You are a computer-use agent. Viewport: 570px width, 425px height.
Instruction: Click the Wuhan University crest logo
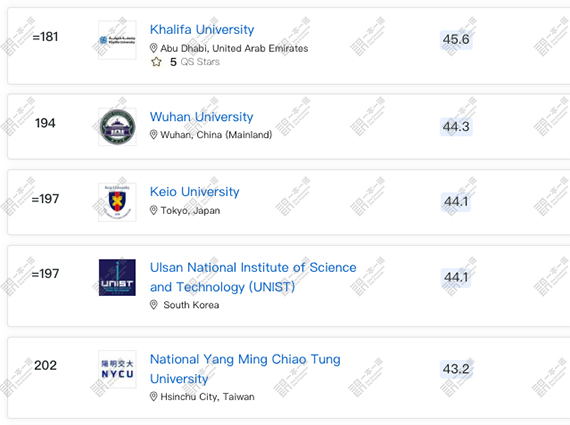click(117, 127)
